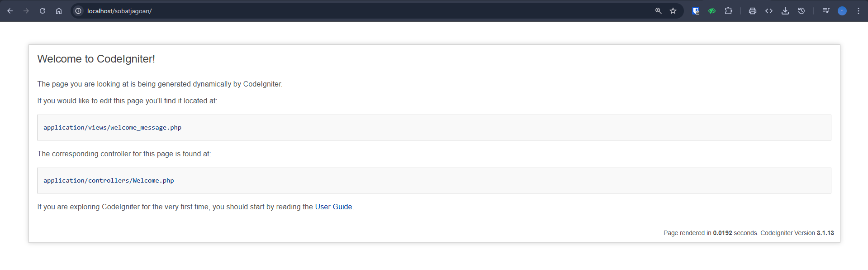Screen dimensions: 868x270
Task: Bookmark this page with the star
Action: (x=673, y=11)
